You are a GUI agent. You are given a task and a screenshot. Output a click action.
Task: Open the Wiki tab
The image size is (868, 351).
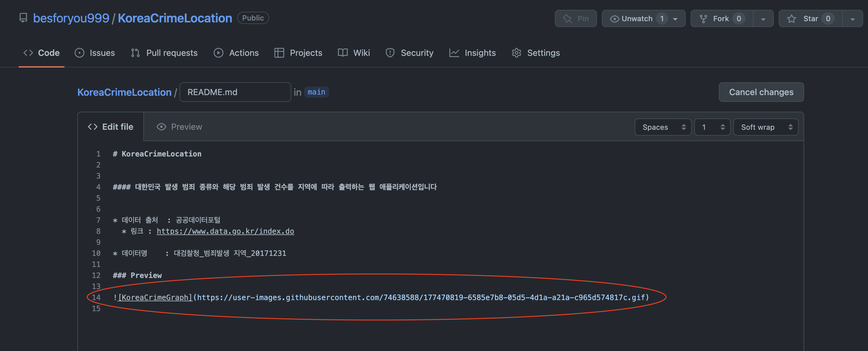(354, 53)
